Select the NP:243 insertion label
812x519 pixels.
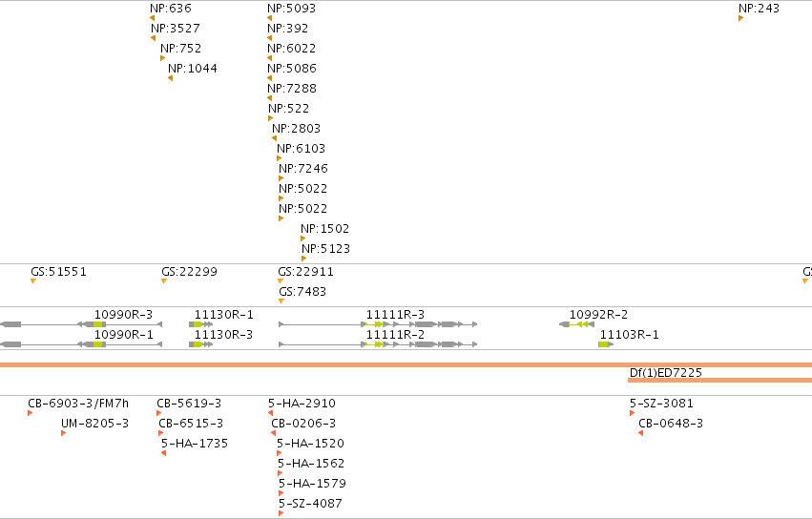(x=759, y=9)
